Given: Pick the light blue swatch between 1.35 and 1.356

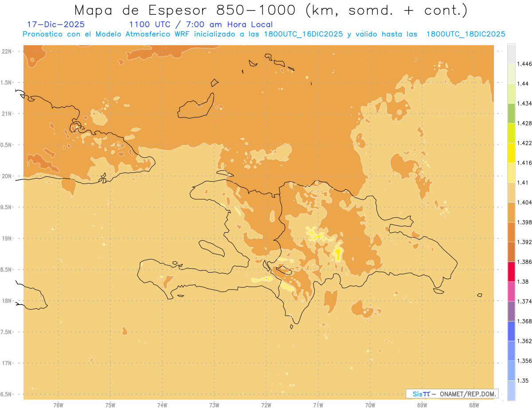Looking at the screenshot, I should (511, 371).
